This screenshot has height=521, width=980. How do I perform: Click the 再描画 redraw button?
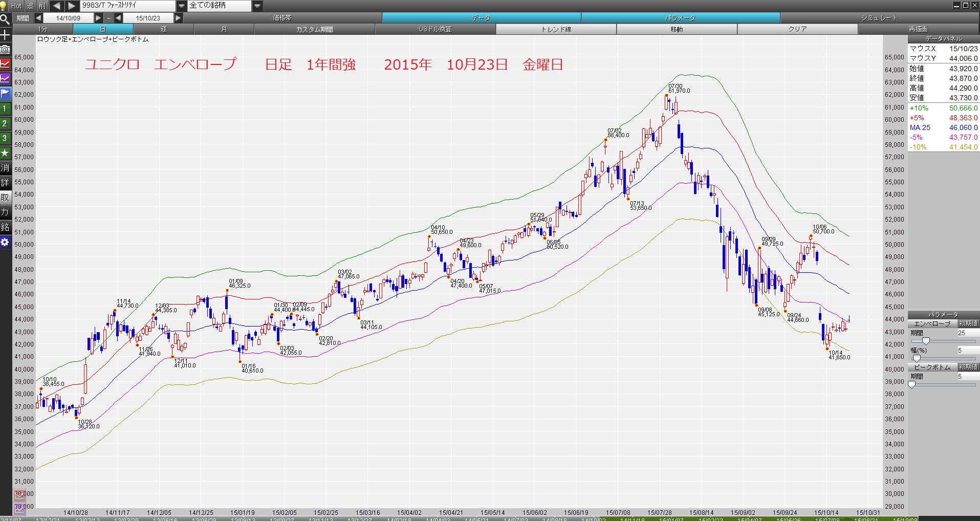tap(919, 29)
